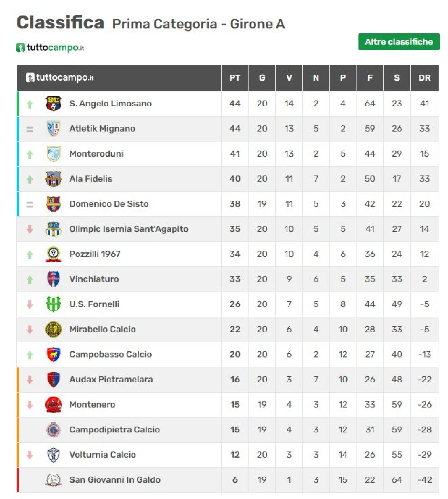The height and width of the screenshot is (499, 448).
Task: Click the green up arrow beside Monteroduni
Action: coord(30,154)
